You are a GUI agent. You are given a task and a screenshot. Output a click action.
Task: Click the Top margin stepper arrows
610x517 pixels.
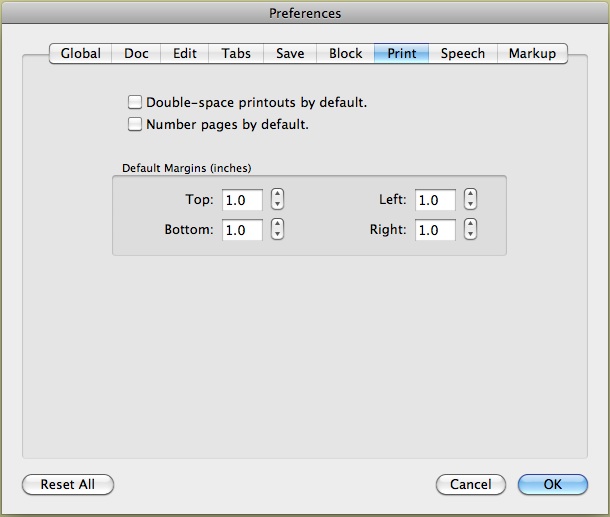click(278, 200)
